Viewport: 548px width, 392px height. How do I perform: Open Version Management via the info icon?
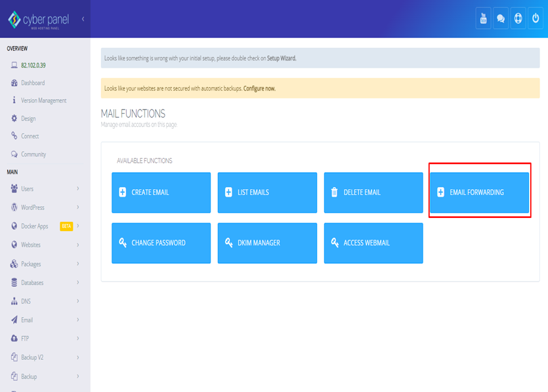[x=14, y=100]
